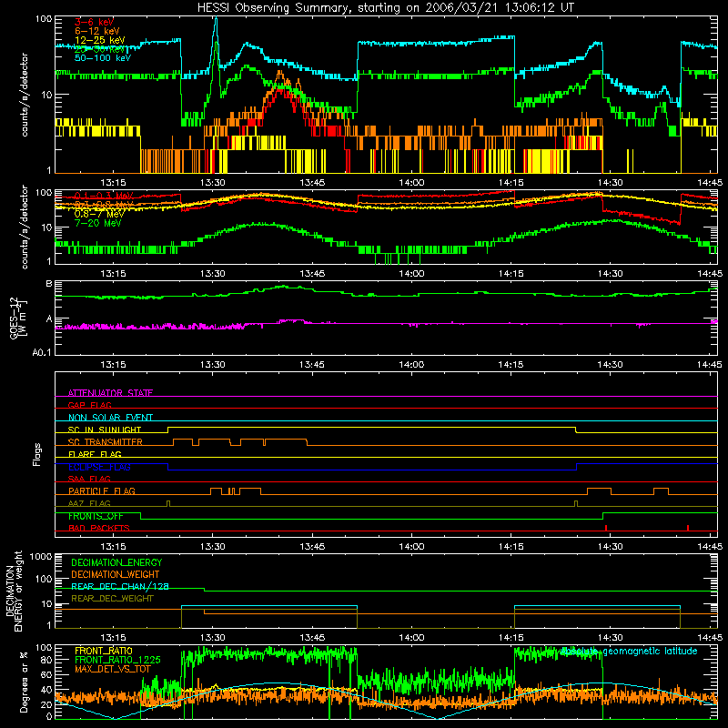
Task: Click the HESSI Observing Summary title text
Action: click(x=385, y=8)
